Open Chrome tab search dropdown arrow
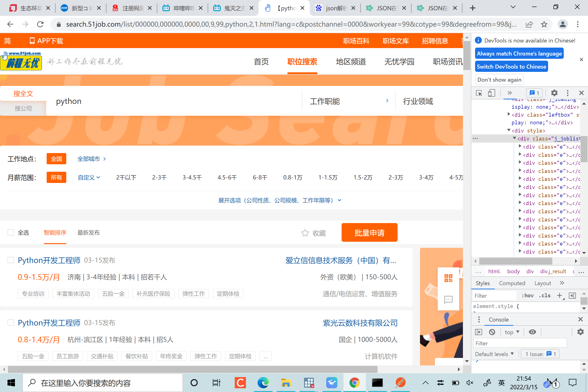The image size is (588, 392). [513, 7]
